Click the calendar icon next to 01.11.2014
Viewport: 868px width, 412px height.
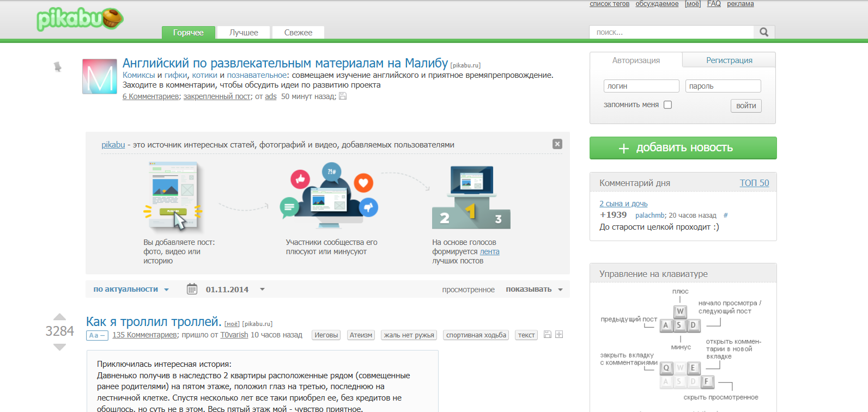192,289
